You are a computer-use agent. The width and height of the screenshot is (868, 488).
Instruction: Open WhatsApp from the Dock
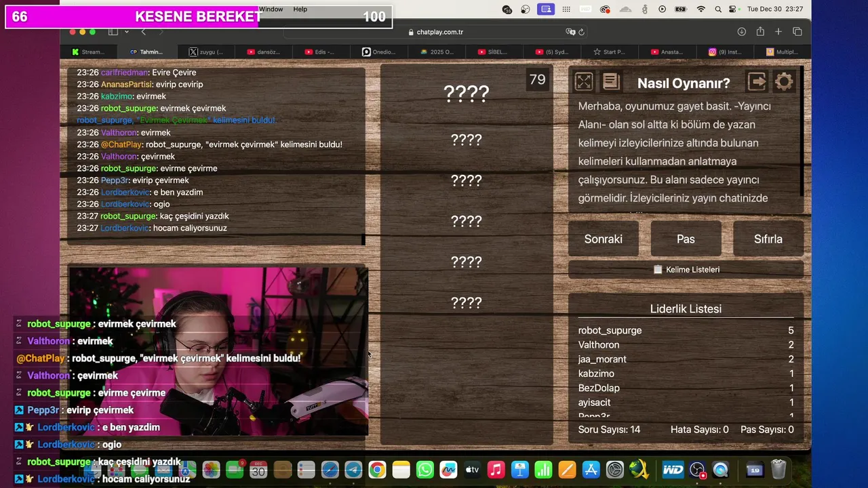(x=425, y=470)
